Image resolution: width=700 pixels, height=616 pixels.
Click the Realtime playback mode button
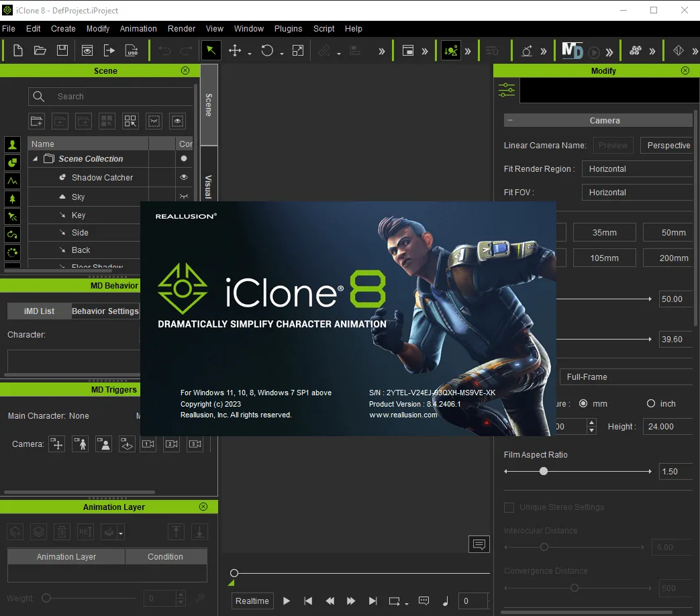coord(252,601)
